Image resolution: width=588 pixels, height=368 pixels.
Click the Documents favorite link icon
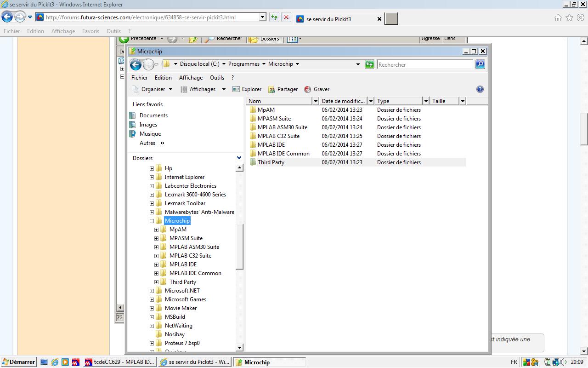[133, 115]
